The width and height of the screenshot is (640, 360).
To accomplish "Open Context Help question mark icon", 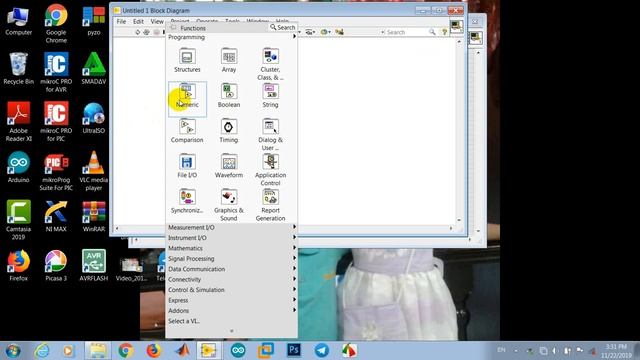I will [444, 32].
